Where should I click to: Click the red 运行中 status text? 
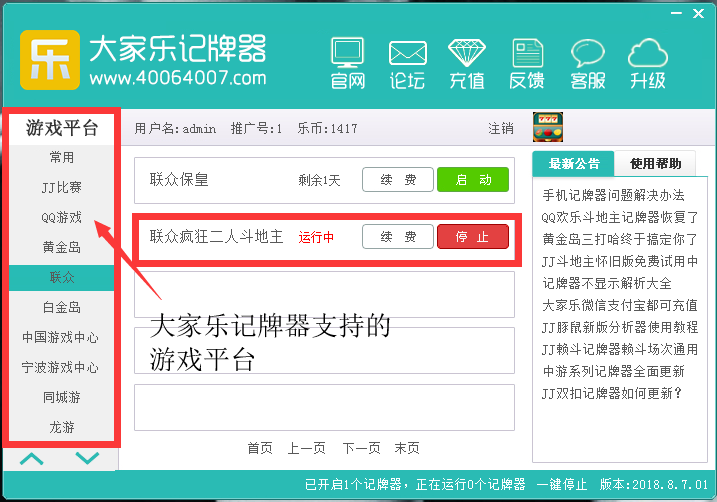[316, 237]
